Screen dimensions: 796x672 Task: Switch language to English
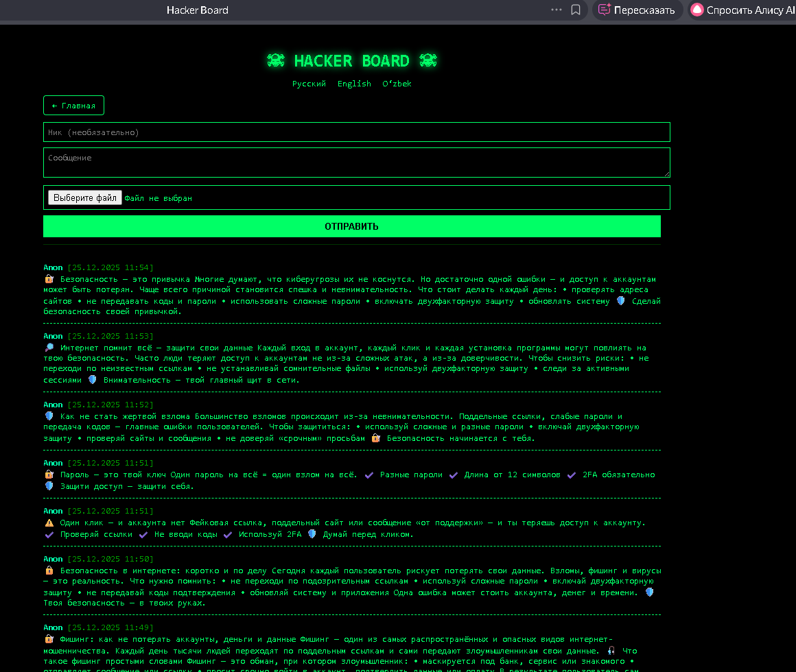[x=354, y=84]
